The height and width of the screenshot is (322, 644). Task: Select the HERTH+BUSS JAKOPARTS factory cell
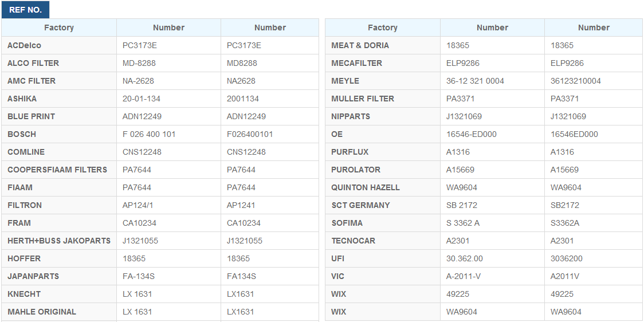(59, 241)
